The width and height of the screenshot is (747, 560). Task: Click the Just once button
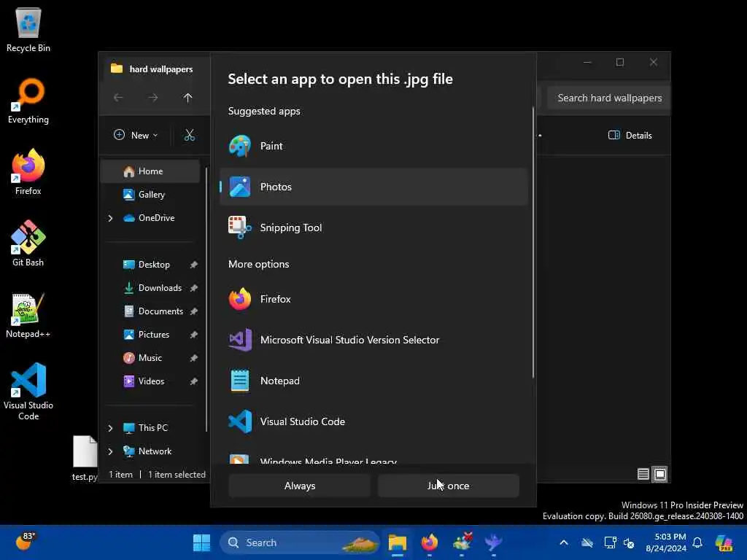pos(449,486)
